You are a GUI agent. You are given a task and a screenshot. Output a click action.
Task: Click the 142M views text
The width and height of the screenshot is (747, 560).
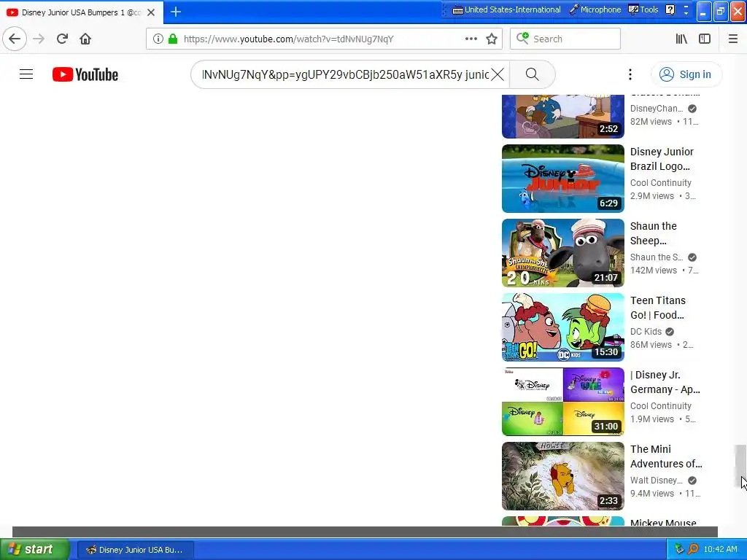coord(653,270)
